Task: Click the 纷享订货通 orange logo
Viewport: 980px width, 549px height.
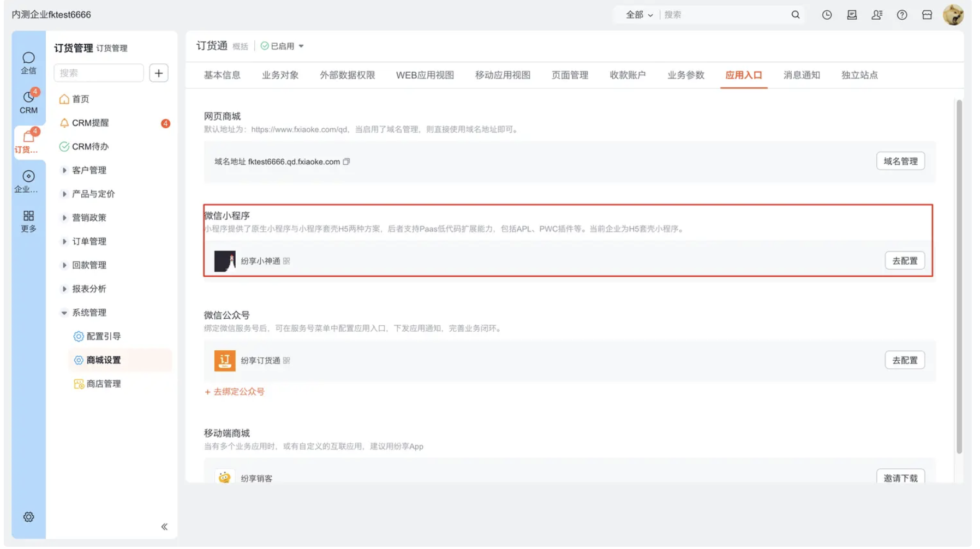Action: click(225, 361)
